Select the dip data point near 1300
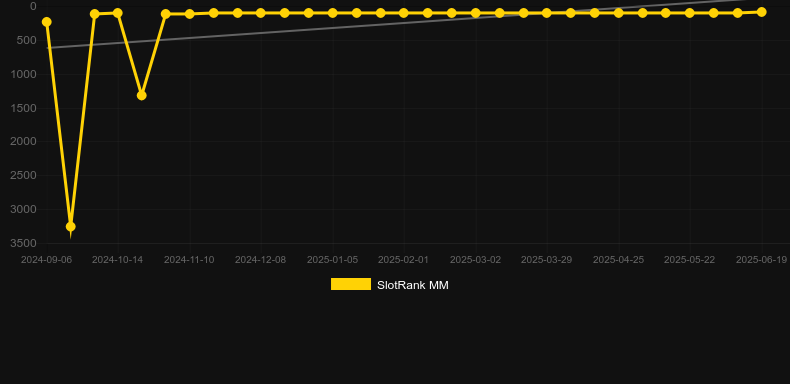 click(142, 95)
